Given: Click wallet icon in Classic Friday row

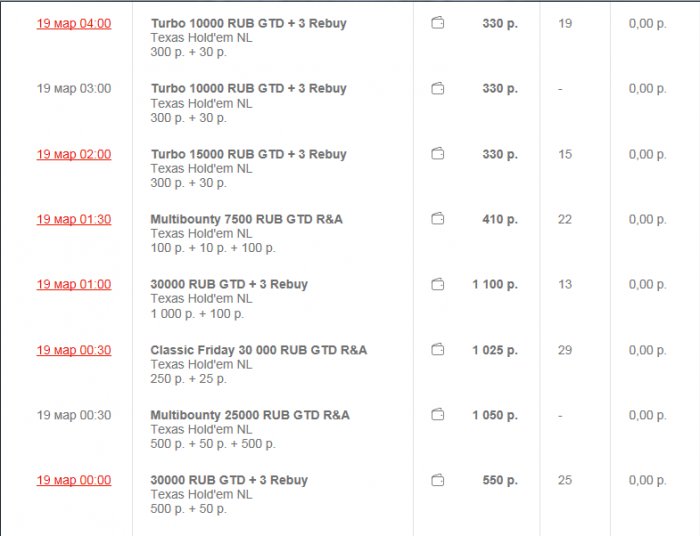Looking at the screenshot, I should click(x=438, y=350).
